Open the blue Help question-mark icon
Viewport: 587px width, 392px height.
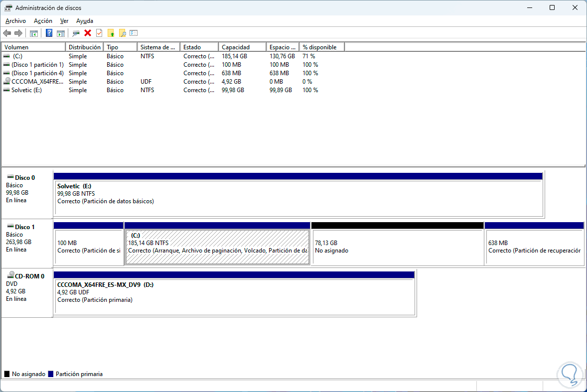49,33
